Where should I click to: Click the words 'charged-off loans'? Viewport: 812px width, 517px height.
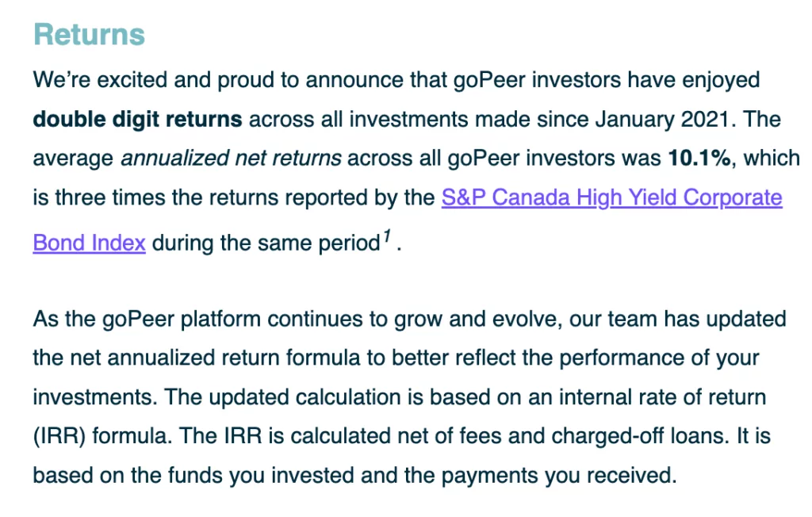[x=641, y=436]
